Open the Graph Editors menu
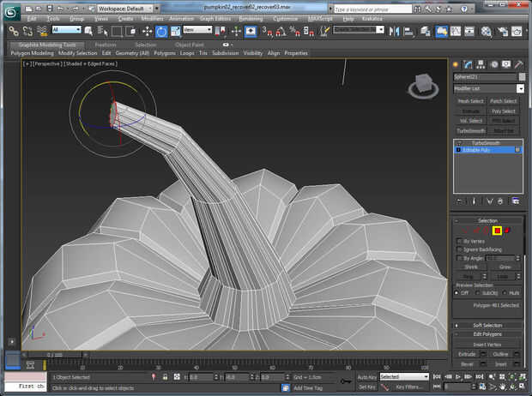The width and height of the screenshot is (532, 396). (x=216, y=18)
